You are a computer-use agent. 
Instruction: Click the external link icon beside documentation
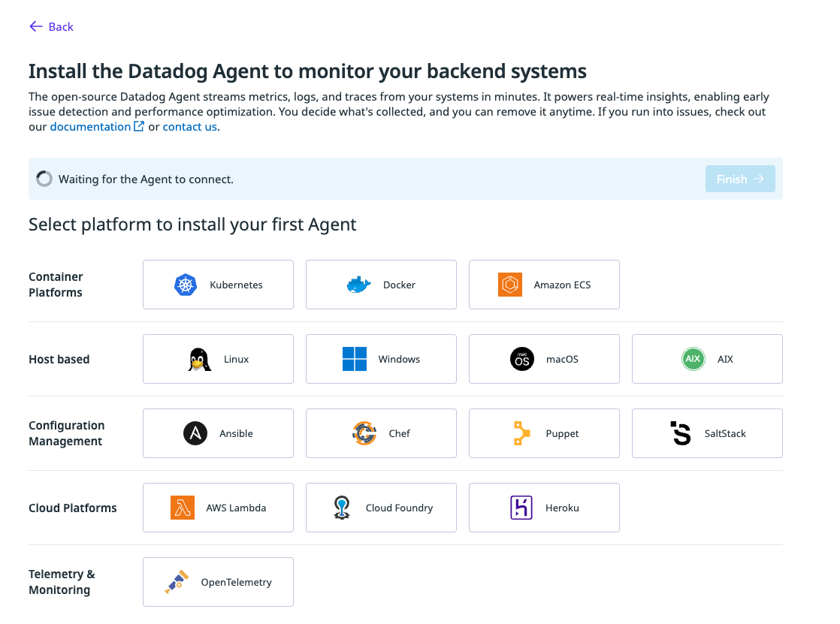(139, 126)
